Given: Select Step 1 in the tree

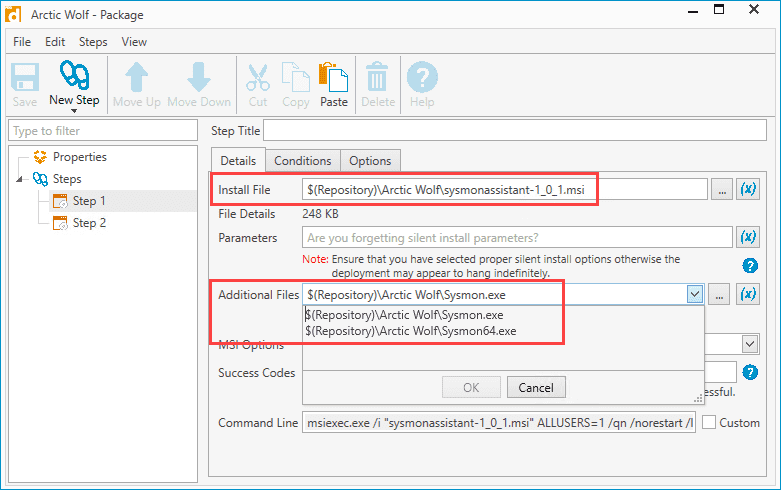Looking at the screenshot, I should tap(89, 201).
